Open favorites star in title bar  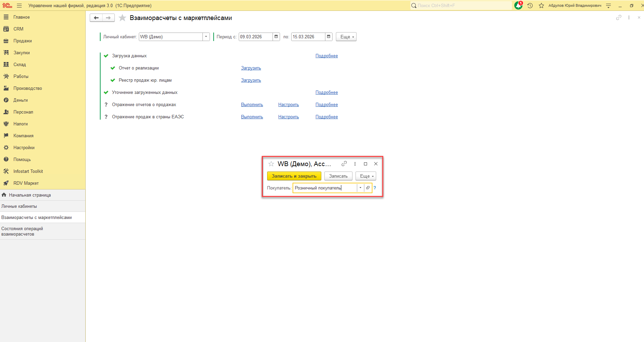pyautogui.click(x=541, y=5)
